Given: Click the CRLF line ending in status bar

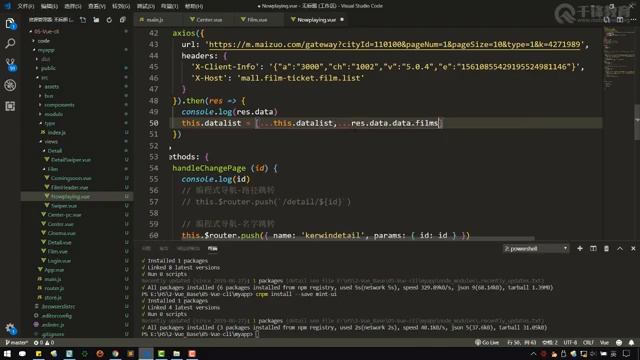Looking at the screenshot, I should click(588, 342).
